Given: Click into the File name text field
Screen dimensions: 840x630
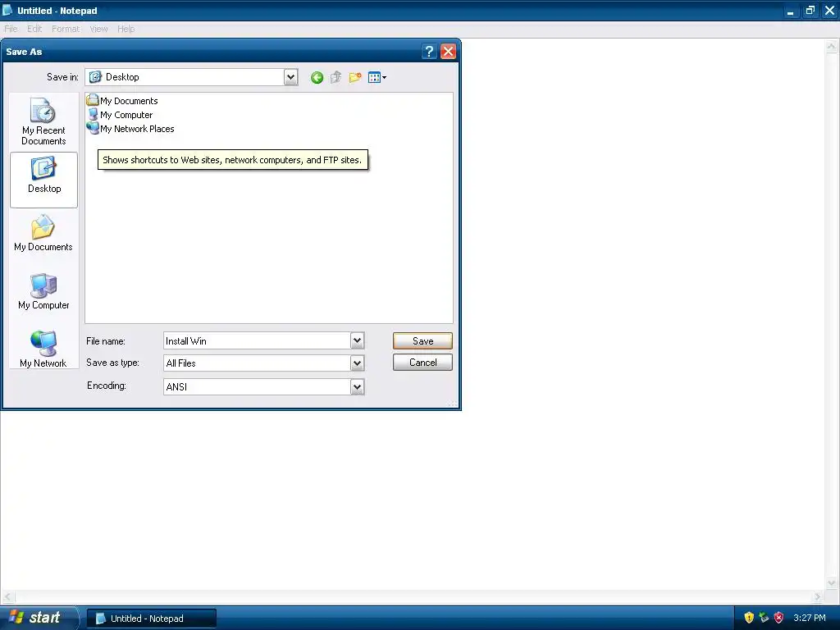Looking at the screenshot, I should coord(257,340).
